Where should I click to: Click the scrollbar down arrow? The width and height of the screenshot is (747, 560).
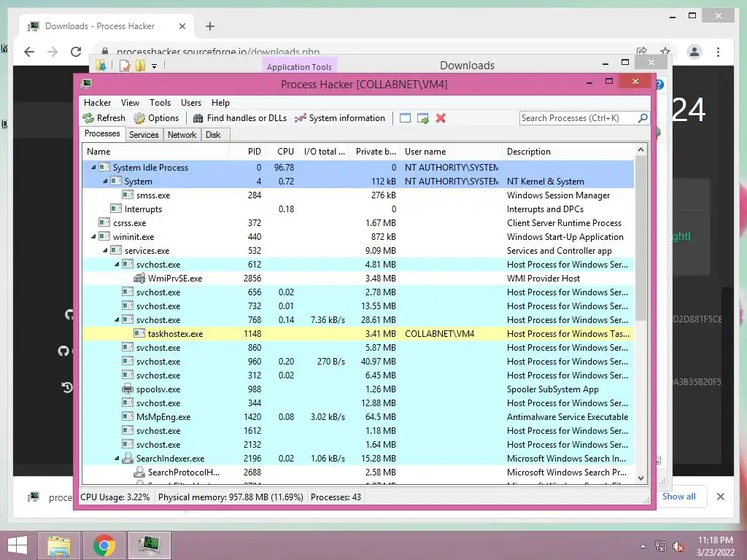(640, 478)
